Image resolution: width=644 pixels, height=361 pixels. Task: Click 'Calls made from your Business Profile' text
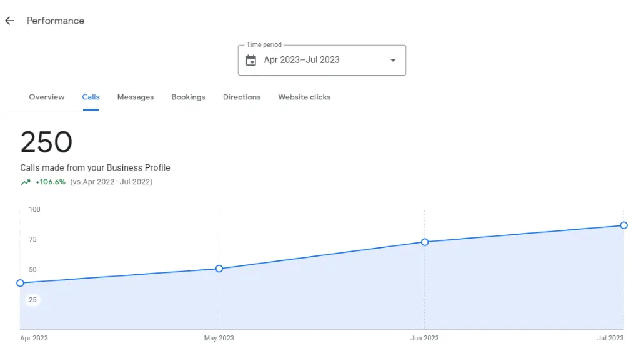pos(96,167)
